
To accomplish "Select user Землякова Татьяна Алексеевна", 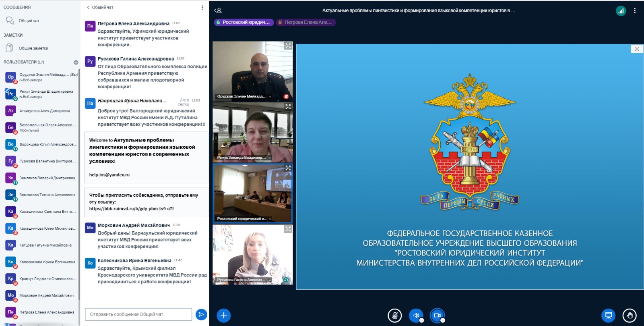I will click(40, 195).
